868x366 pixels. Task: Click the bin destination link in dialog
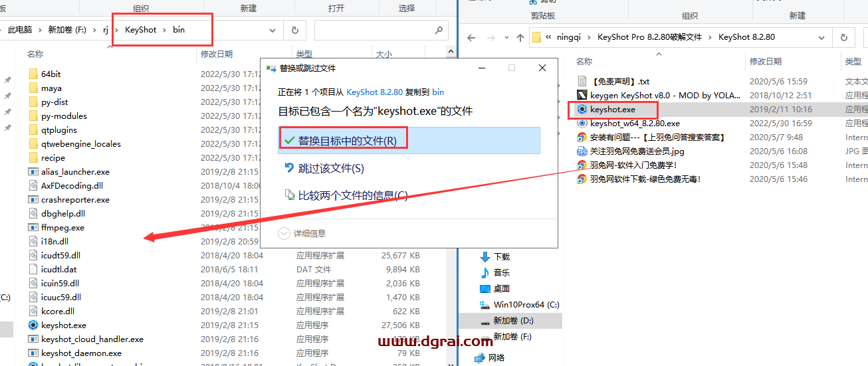pos(438,92)
